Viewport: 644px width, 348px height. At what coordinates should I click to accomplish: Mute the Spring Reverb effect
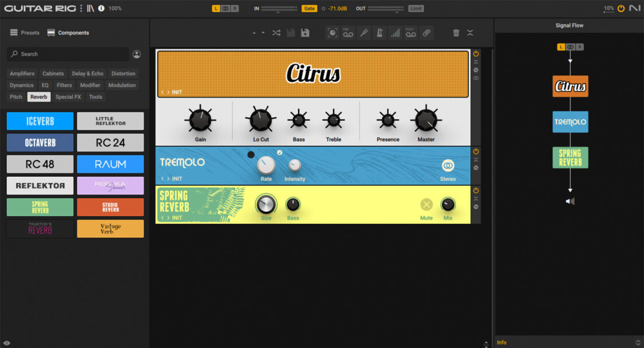426,204
